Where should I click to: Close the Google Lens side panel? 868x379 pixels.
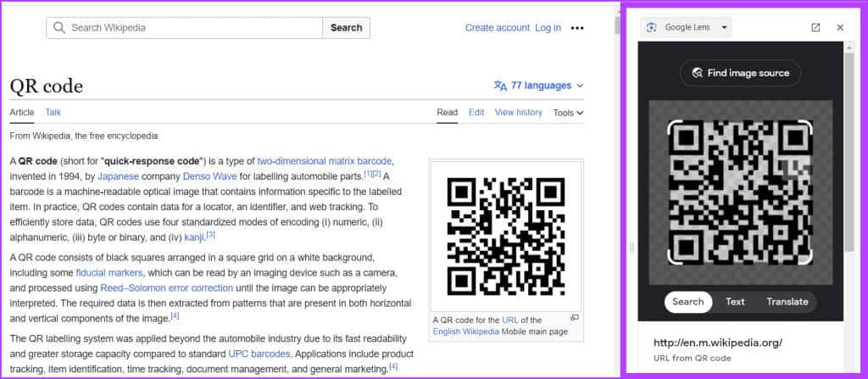(840, 28)
